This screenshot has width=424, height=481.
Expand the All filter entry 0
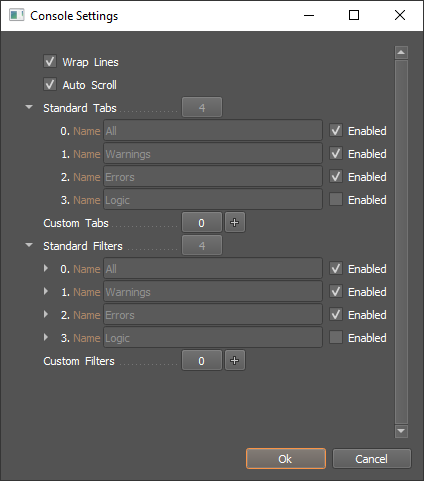(x=46, y=268)
